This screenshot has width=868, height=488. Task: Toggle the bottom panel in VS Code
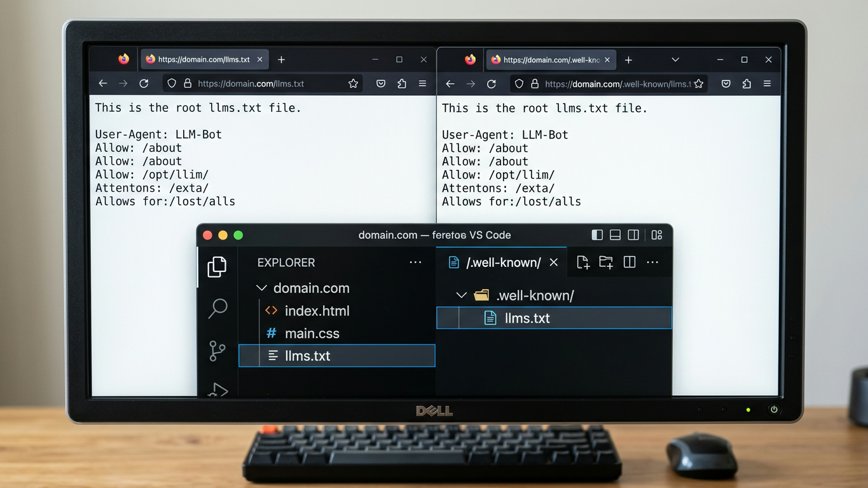[615, 235]
